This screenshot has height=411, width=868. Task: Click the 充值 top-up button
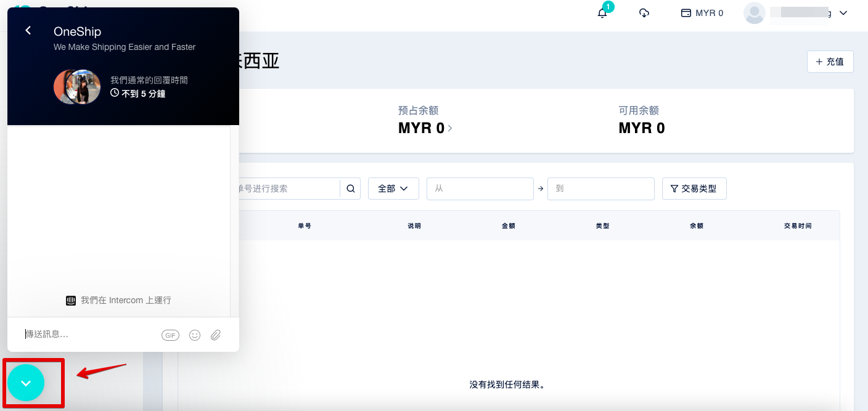[830, 62]
